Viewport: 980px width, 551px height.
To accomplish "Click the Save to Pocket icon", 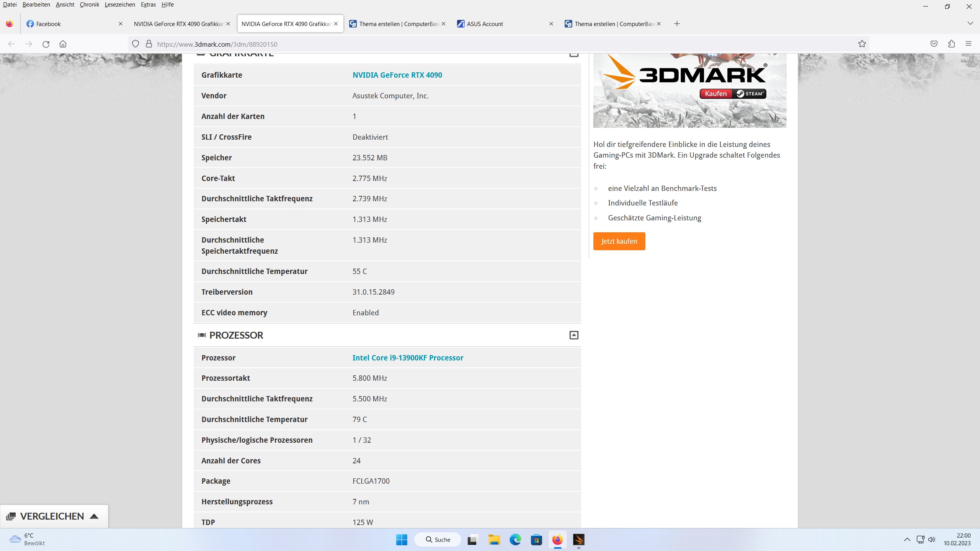I will pos(934,44).
